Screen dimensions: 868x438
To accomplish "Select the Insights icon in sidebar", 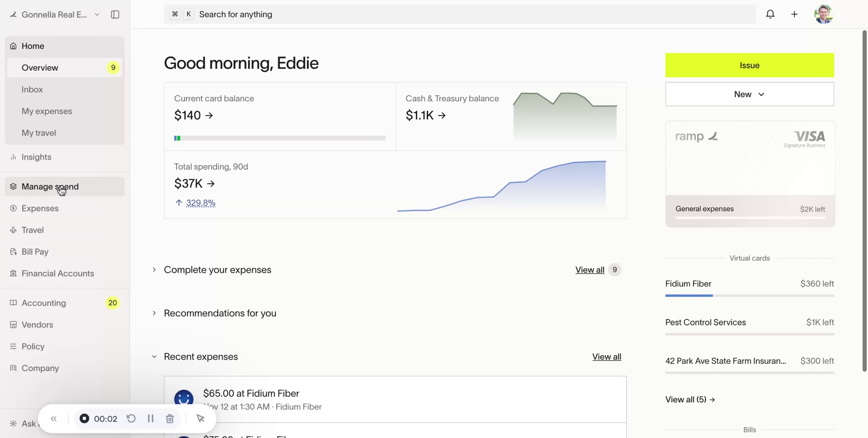I will pos(13,157).
